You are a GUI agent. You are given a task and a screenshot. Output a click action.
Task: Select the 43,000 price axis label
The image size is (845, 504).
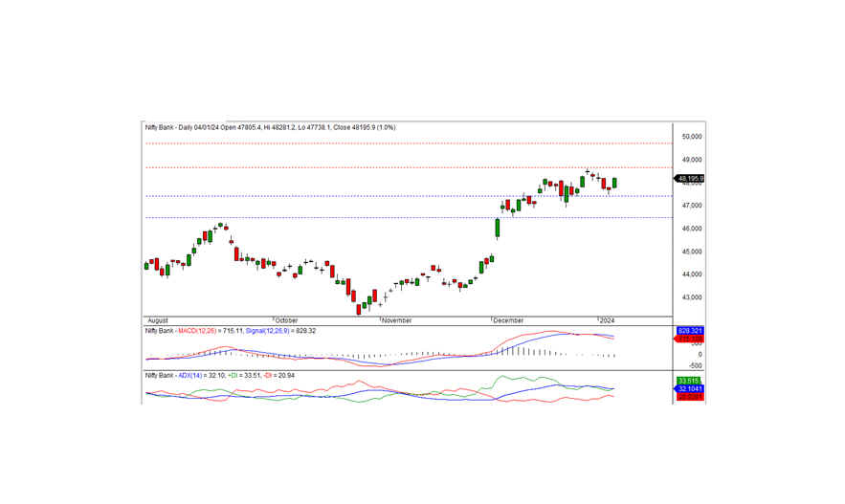[x=692, y=297]
